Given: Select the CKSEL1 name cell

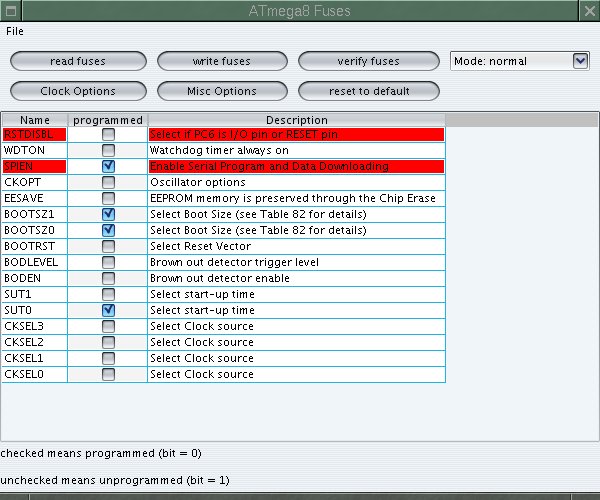Looking at the screenshot, I should (x=35, y=358).
